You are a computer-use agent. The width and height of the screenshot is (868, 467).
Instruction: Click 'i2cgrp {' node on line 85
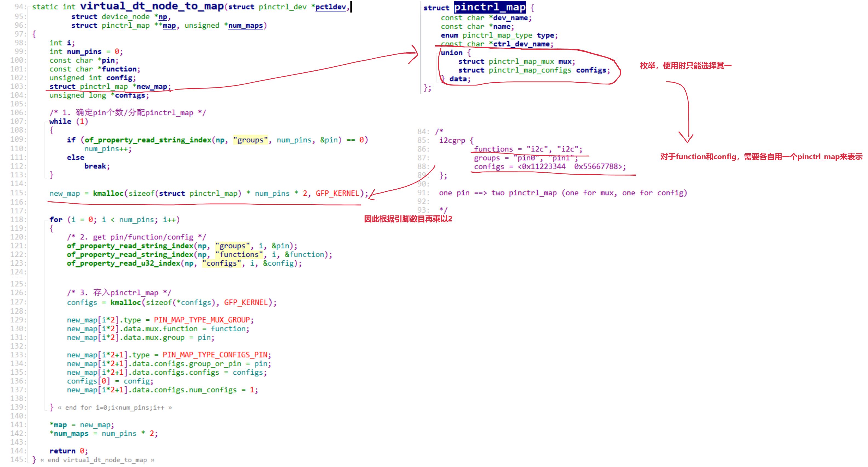456,140
